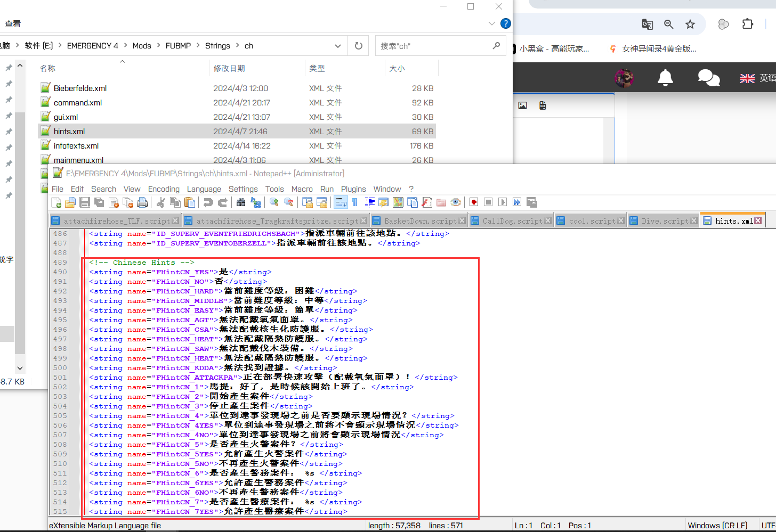Switch to the CallDog.script tab
This screenshot has width=776, height=532.
point(512,220)
